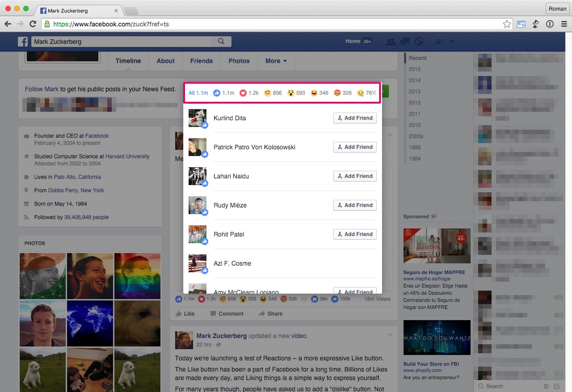The image size is (572, 392).
Task: Switch to the Timeline tab
Action: tap(128, 61)
